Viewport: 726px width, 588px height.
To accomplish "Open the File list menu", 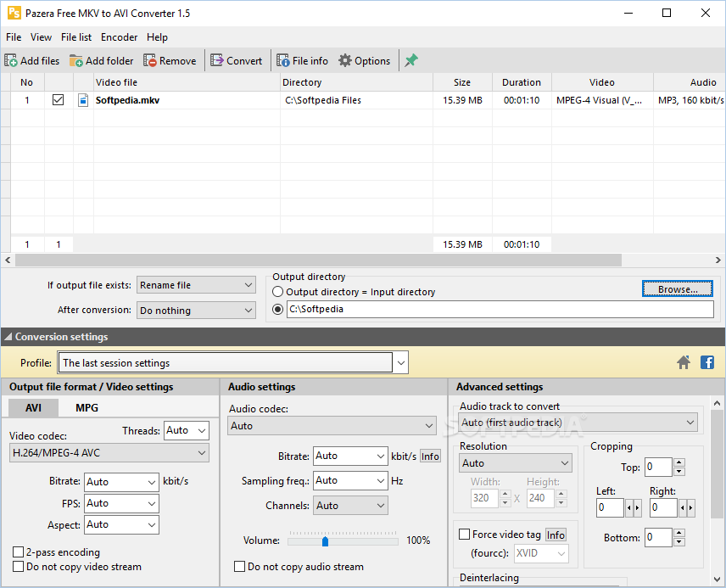I will click(76, 37).
